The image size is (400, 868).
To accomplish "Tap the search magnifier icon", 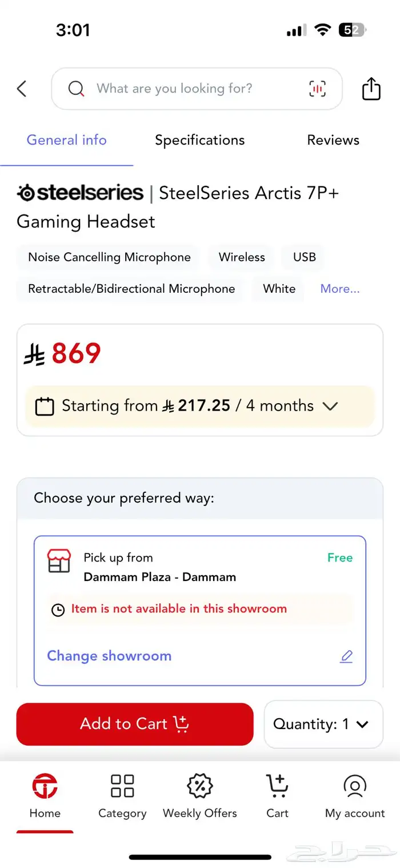I will click(76, 89).
